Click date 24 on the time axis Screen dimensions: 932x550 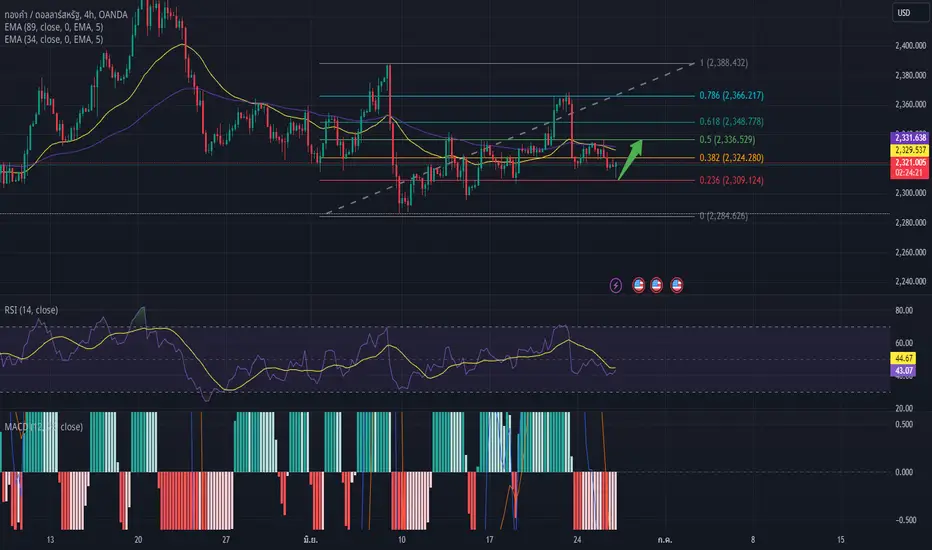tap(577, 540)
